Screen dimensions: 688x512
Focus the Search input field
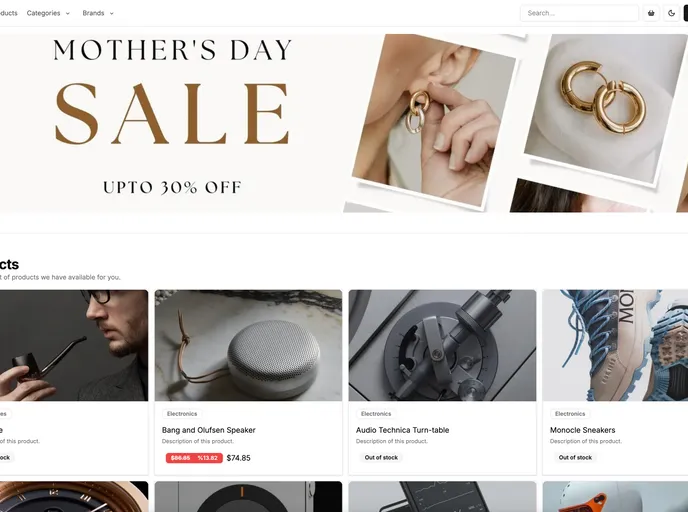[x=579, y=13]
